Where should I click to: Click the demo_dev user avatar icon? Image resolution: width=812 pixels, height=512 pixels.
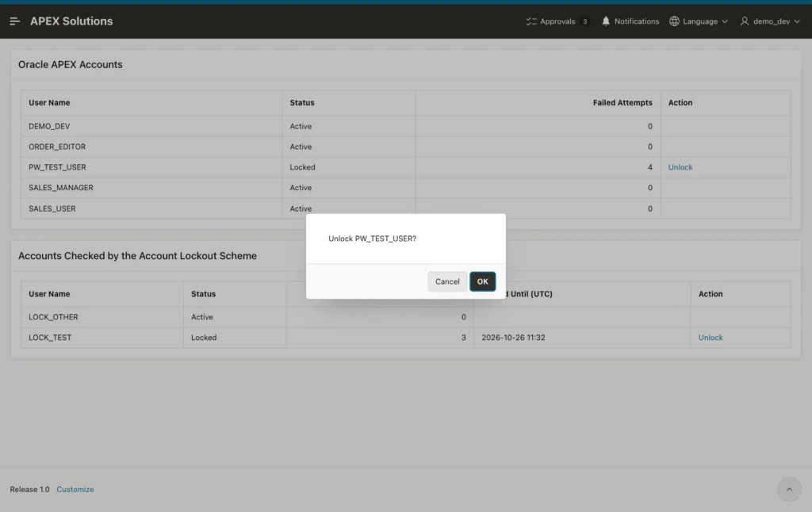click(x=744, y=21)
